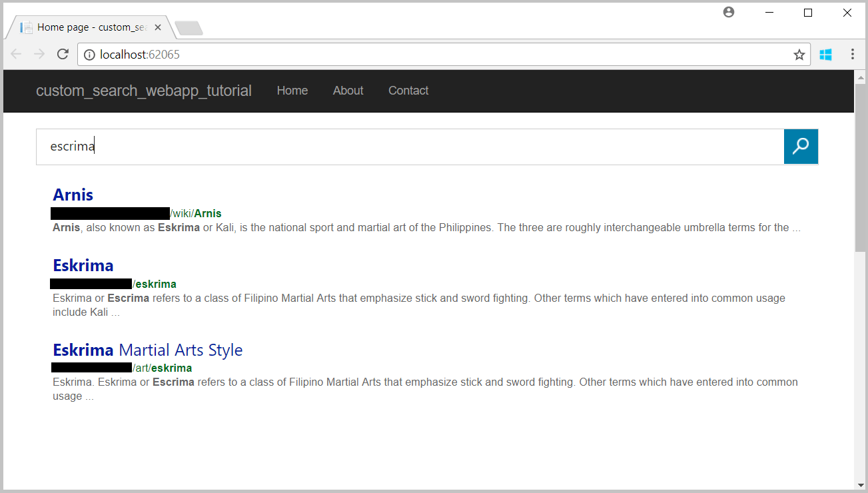This screenshot has height=493, width=868.
Task: Open the Contact menu item
Action: (x=408, y=91)
